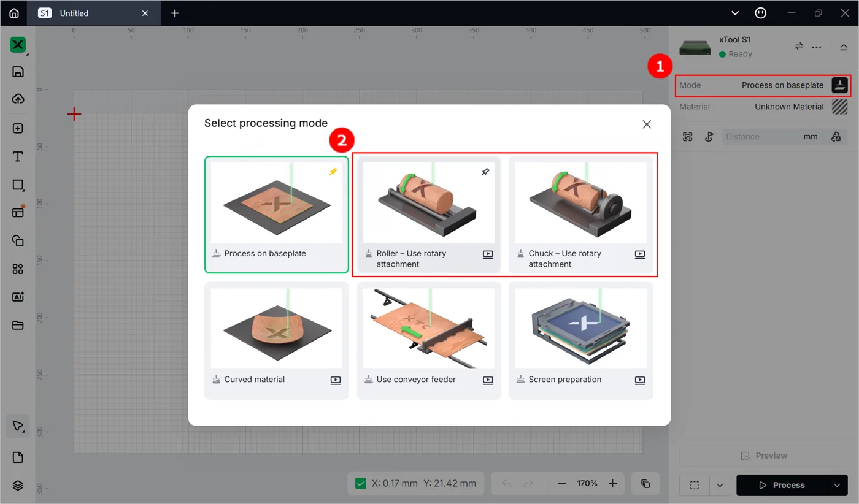Viewport: 859px width, 504px height.
Task: Select the Curved material processing mode
Action: coord(276,340)
